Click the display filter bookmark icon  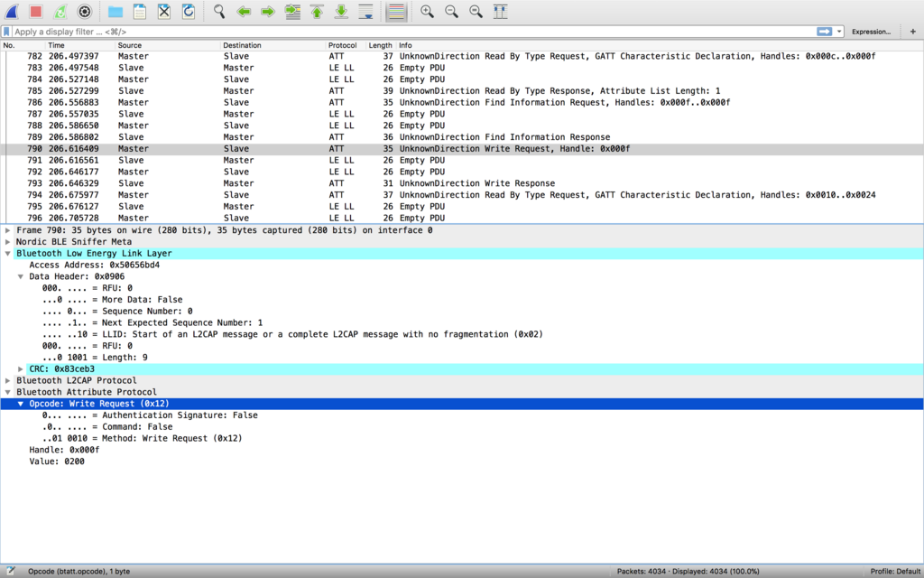click(x=6, y=32)
